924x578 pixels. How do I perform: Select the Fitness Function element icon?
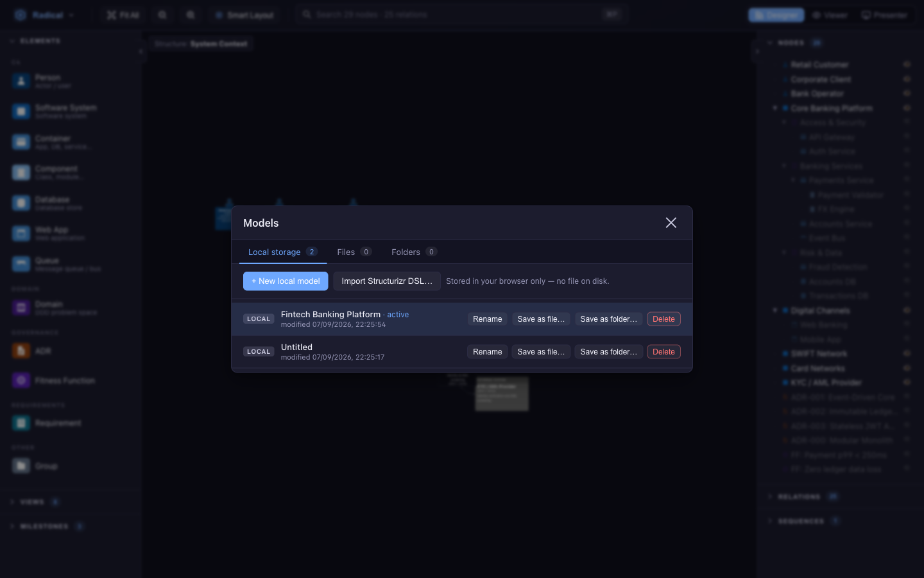21,380
